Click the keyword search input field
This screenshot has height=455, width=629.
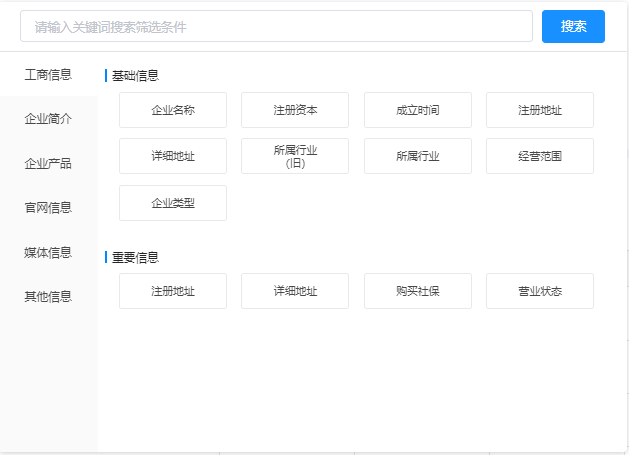(276, 27)
